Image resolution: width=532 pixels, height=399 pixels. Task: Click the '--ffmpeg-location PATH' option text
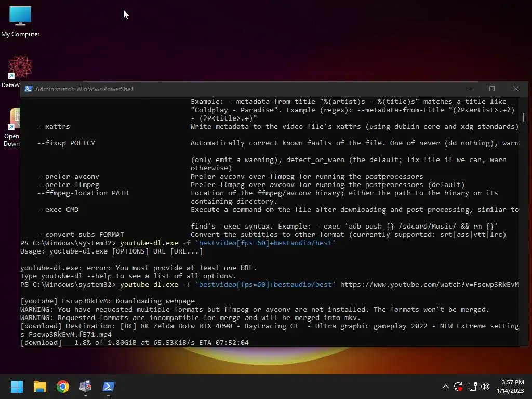pyautogui.click(x=83, y=193)
